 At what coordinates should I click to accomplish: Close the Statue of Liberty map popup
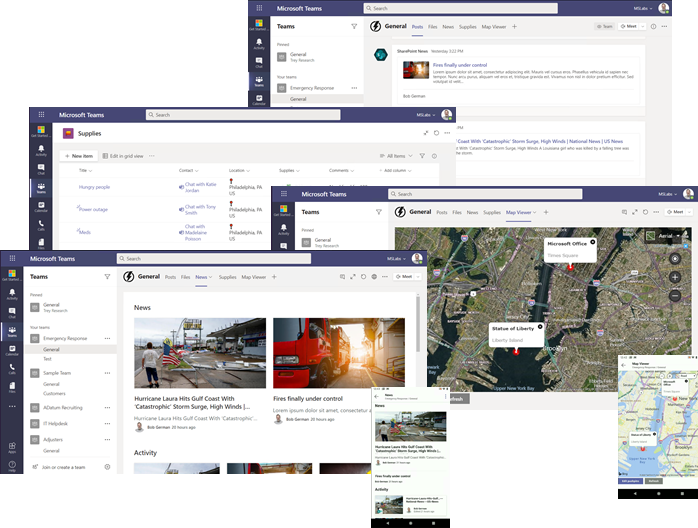coord(540,327)
